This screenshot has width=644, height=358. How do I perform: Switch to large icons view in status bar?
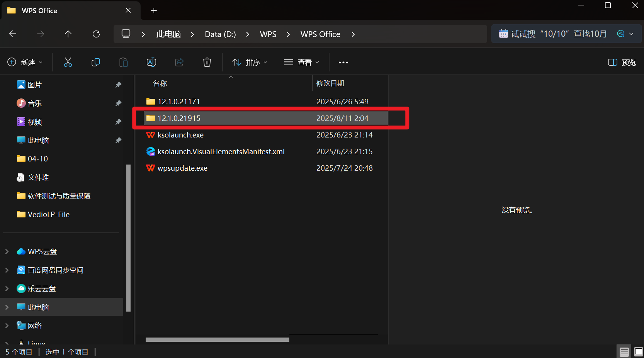pyautogui.click(x=639, y=352)
